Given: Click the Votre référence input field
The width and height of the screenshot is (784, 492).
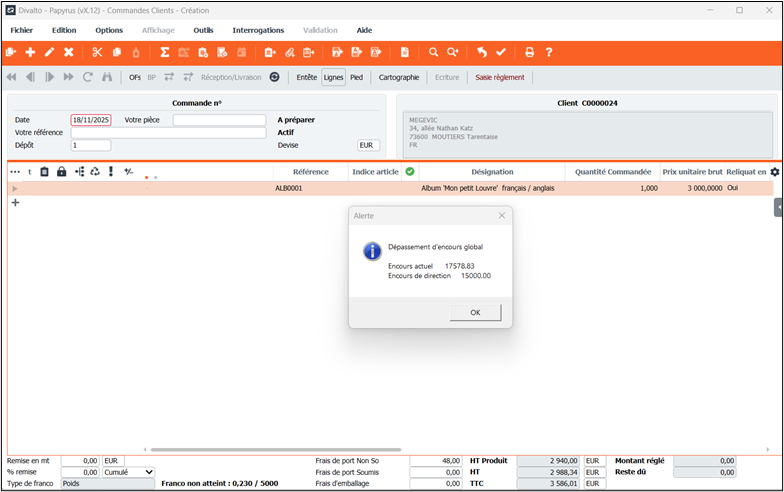Looking at the screenshot, I should [168, 132].
